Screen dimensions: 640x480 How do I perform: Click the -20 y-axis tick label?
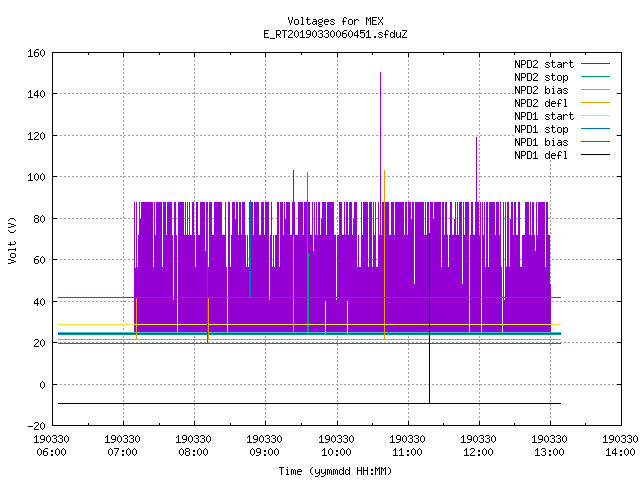coord(36,426)
